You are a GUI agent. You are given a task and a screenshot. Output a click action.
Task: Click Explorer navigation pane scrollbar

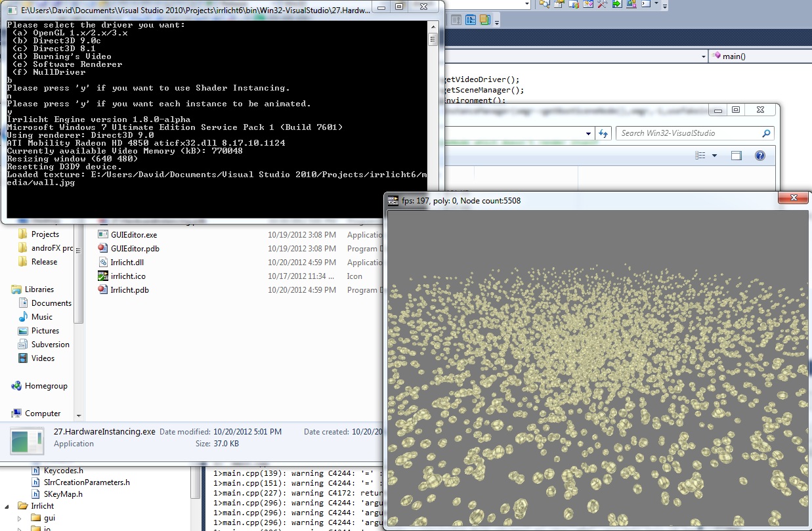[79, 322]
